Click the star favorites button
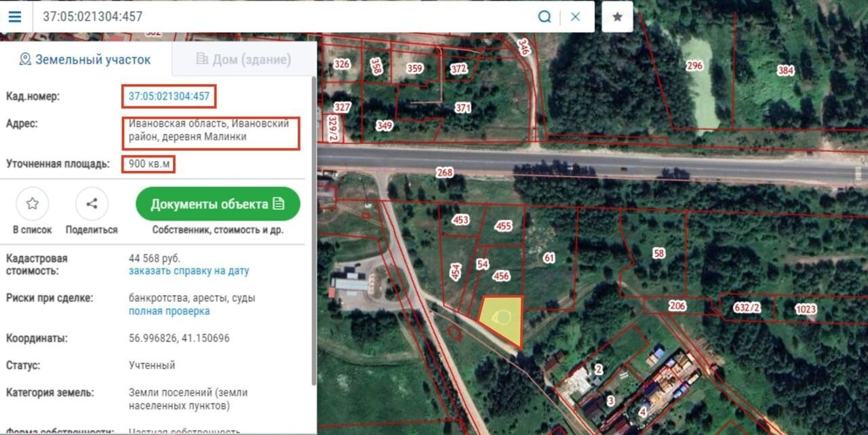 616,16
